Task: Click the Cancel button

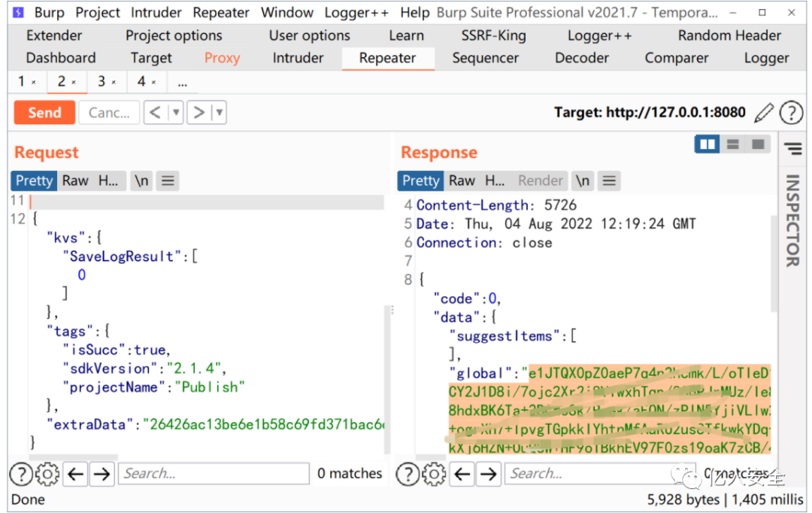Action: 109,112
